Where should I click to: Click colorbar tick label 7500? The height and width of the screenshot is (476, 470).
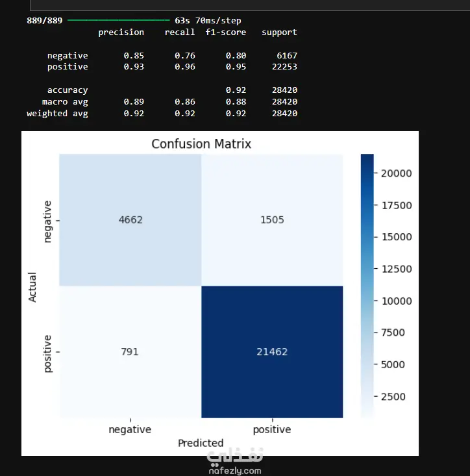click(393, 332)
